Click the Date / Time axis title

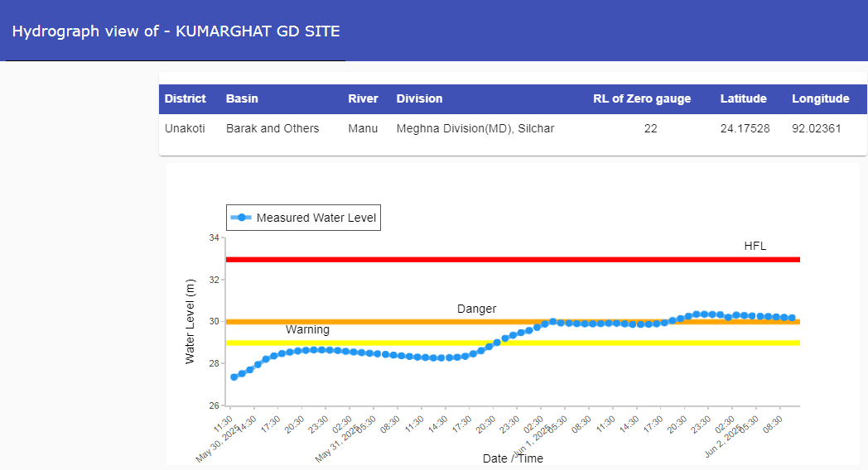point(513,458)
